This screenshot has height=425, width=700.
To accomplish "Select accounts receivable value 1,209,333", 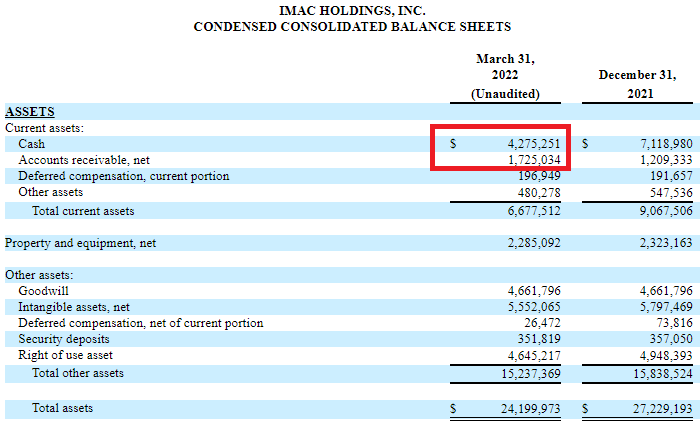I will [x=666, y=160].
